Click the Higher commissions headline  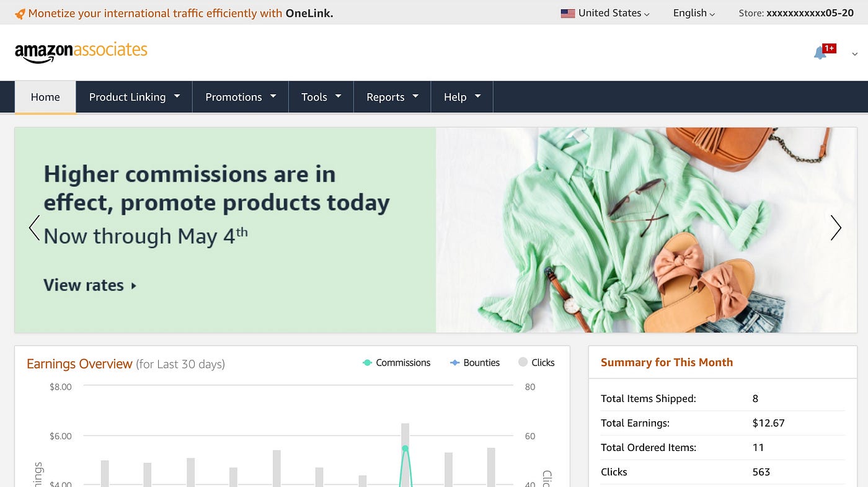[x=216, y=188]
